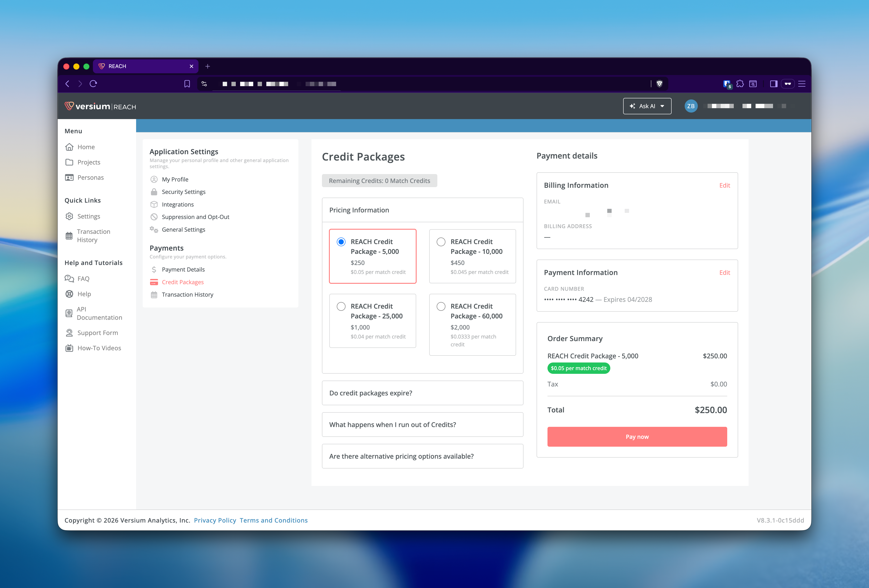Viewport: 869px width, 588px height.
Task: Expand "Do credit packages expire?" question
Action: [x=422, y=393]
